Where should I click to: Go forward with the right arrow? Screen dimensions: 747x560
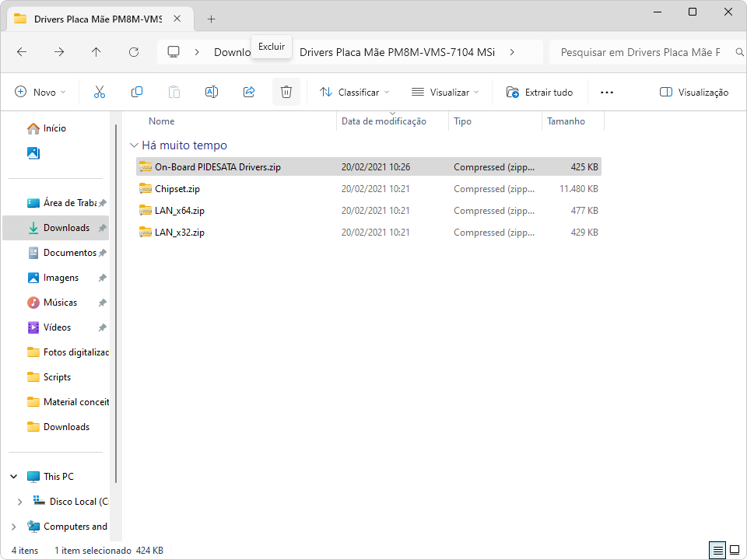coord(59,52)
